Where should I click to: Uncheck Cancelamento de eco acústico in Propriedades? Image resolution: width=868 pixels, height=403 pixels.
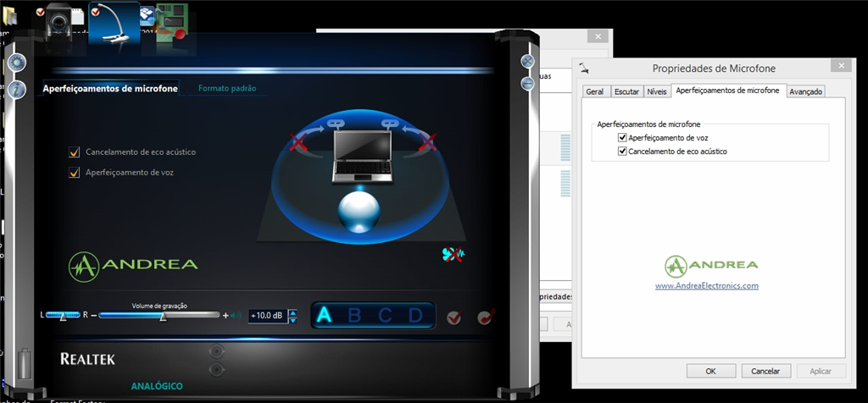[x=622, y=151]
